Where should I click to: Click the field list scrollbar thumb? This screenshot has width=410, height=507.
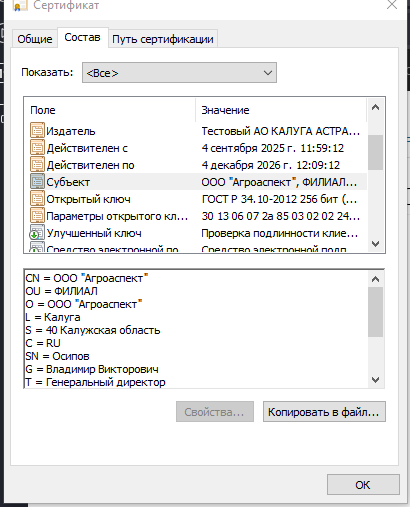(375, 152)
